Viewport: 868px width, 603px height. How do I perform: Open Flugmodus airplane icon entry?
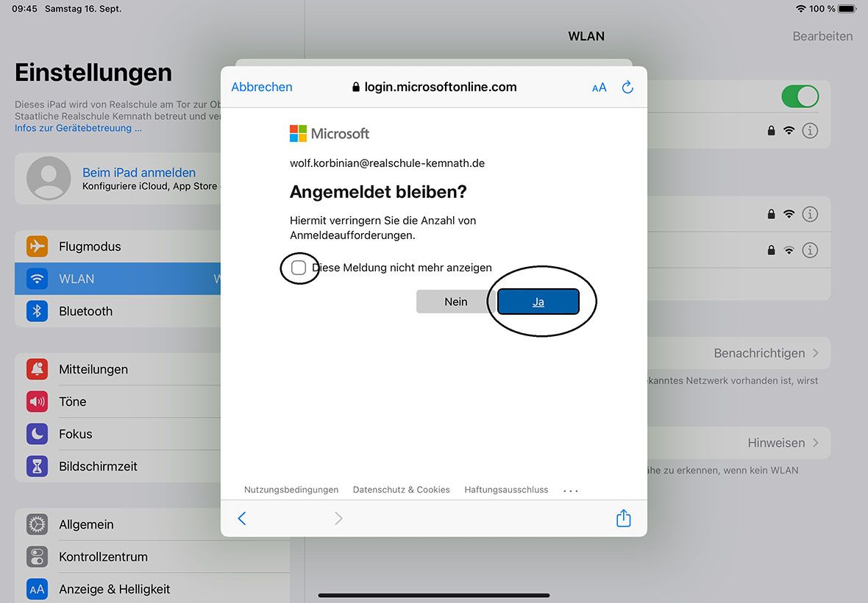coord(37,246)
